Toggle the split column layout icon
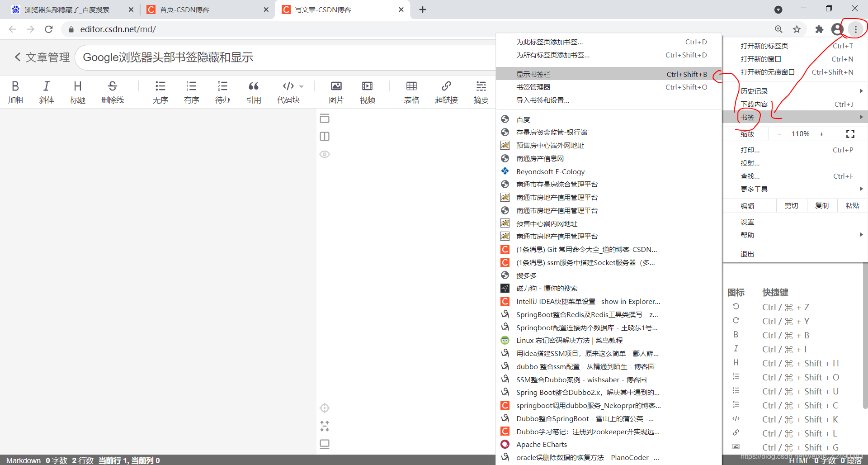The height and width of the screenshot is (465, 868). [x=325, y=137]
